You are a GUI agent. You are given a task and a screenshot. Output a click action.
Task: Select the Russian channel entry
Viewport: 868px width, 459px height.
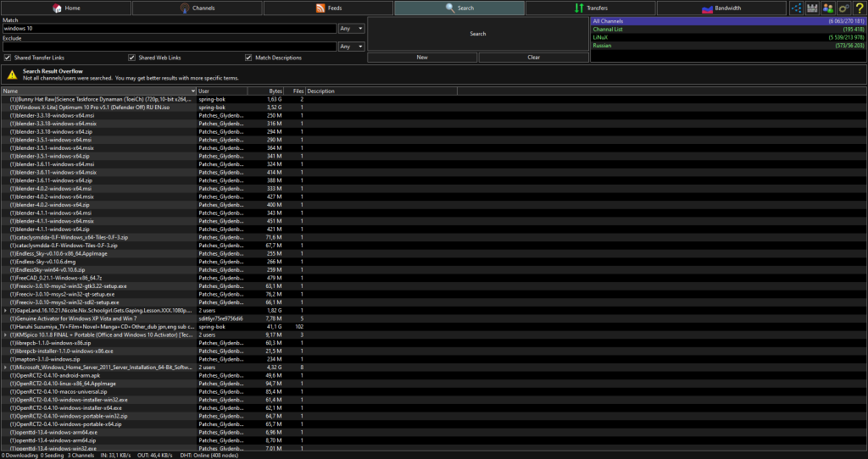[x=728, y=46]
